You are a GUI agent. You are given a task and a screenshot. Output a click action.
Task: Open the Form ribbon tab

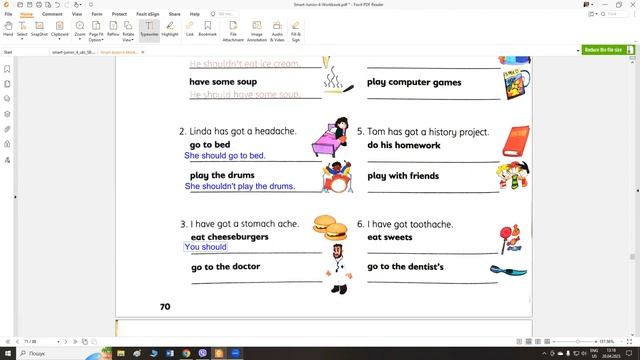(x=97, y=14)
